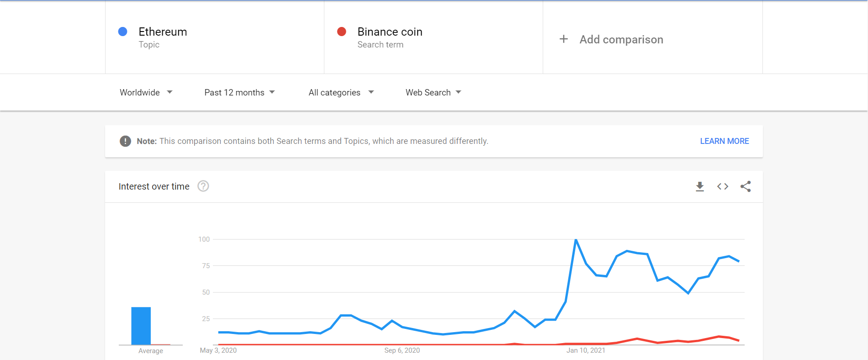Download the Interest over time data
Image resolution: width=868 pixels, height=360 pixels.
coord(699,186)
